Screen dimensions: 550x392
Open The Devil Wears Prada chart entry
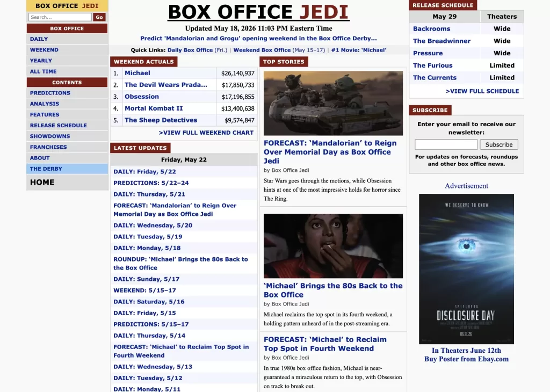[x=166, y=85]
